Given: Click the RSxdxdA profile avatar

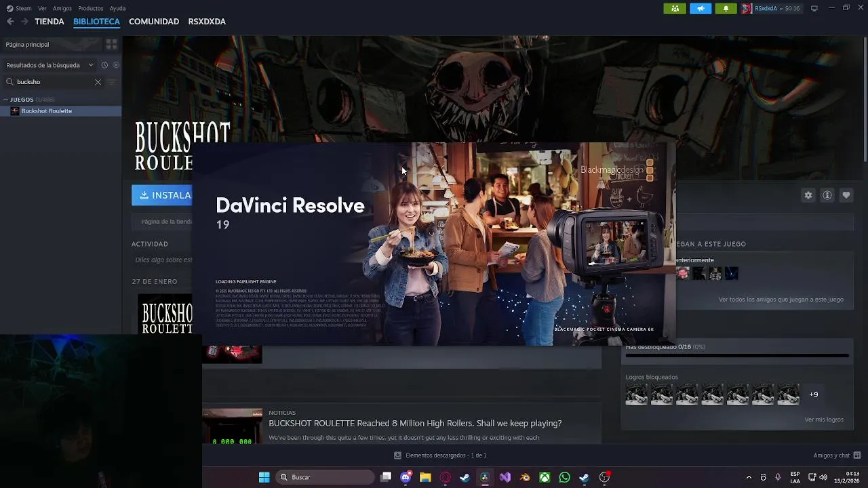Looking at the screenshot, I should point(747,8).
